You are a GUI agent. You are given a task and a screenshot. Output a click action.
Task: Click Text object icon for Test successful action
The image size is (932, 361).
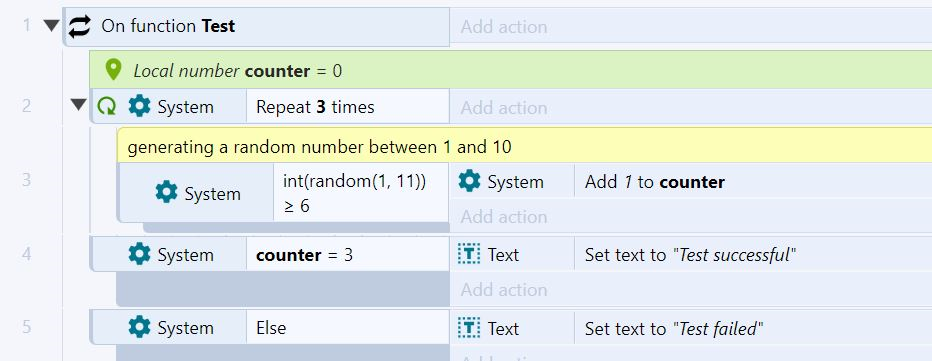(x=469, y=255)
